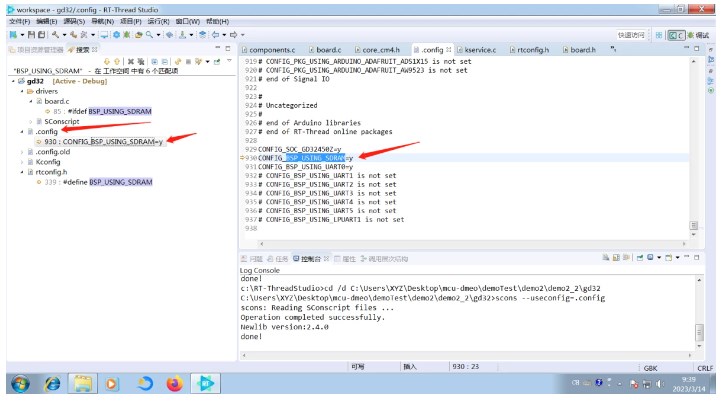The height and width of the screenshot is (401, 726).
Task: Close the .config editor tab
Action: point(449,50)
